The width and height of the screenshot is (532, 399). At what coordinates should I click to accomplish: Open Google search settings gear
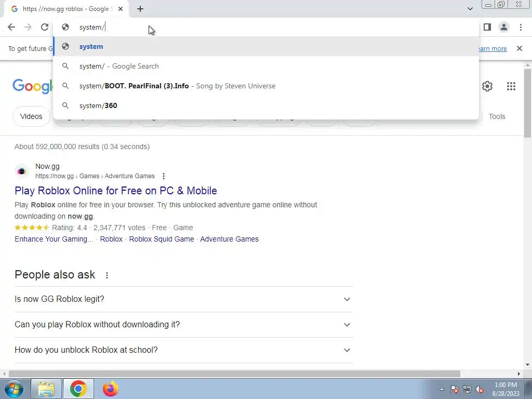pyautogui.click(x=487, y=86)
